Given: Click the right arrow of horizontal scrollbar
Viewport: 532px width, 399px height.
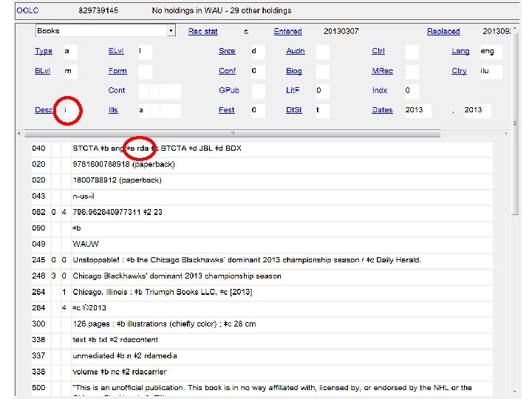Looking at the screenshot, I should [506, 134].
